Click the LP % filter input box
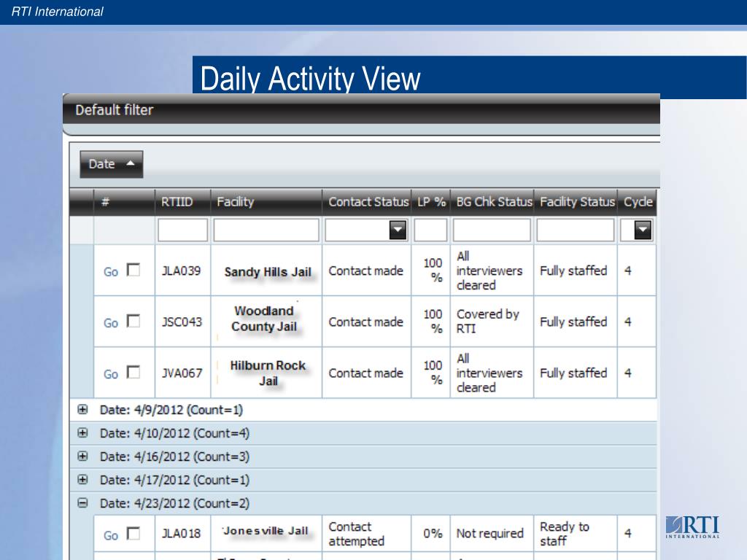Image resolution: width=747 pixels, height=560 pixels. tap(430, 230)
